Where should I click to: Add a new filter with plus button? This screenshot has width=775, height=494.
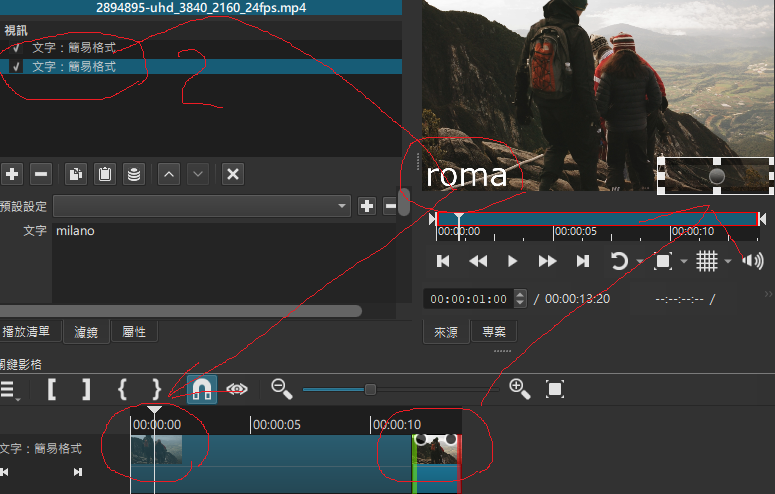pyautogui.click(x=12, y=174)
